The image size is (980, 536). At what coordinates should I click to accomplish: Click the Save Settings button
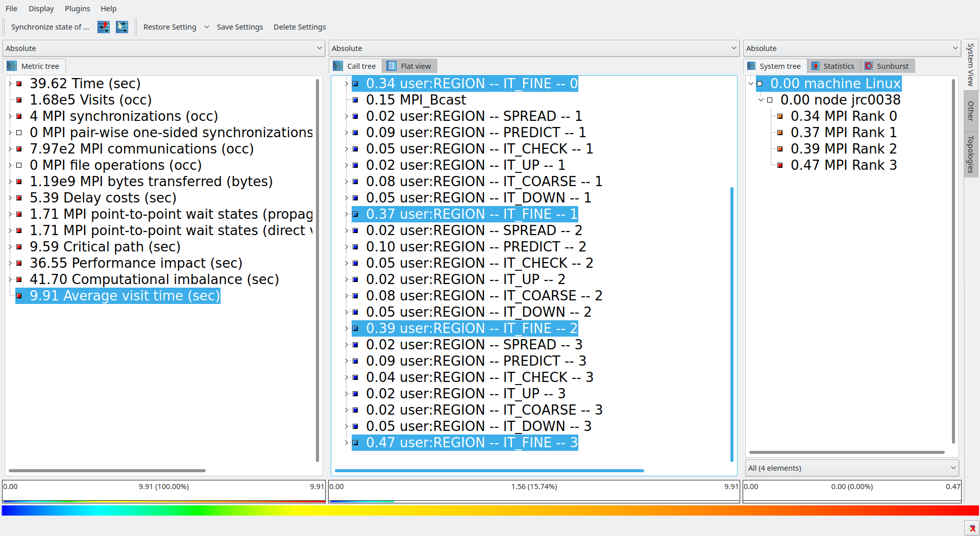240,27
